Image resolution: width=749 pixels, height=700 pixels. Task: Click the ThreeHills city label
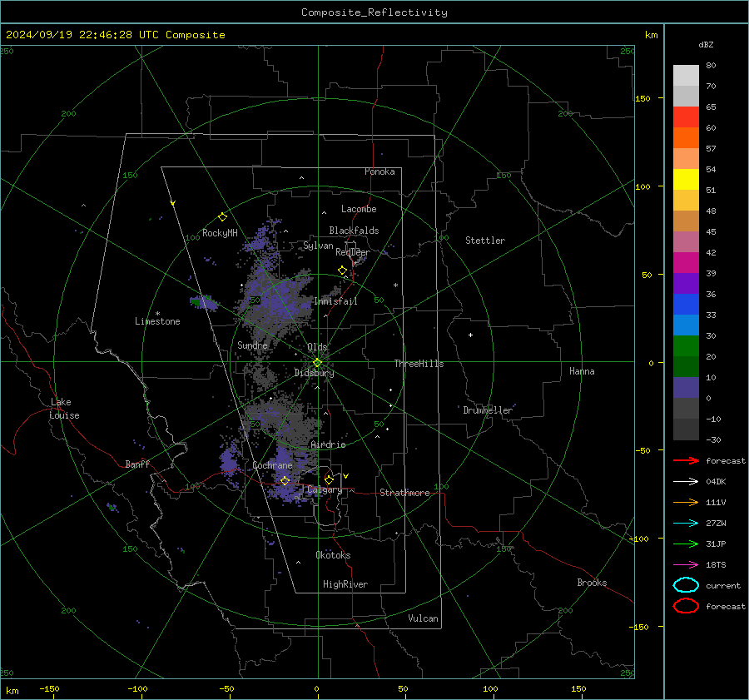coord(419,364)
